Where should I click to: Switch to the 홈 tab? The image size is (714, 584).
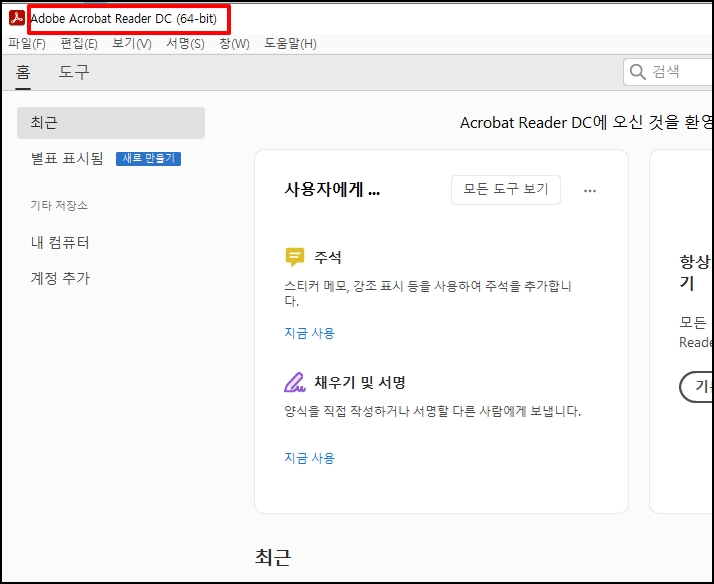coord(23,72)
